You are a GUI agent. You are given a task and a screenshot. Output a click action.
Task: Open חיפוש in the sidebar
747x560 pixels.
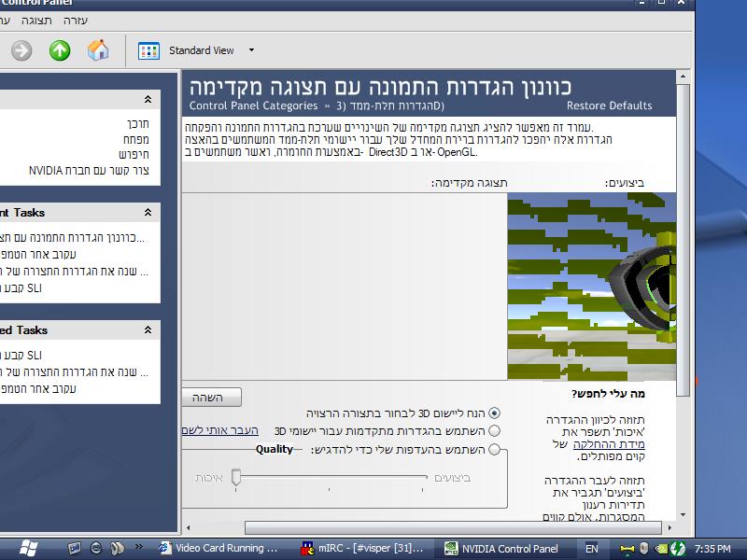pyautogui.click(x=134, y=155)
